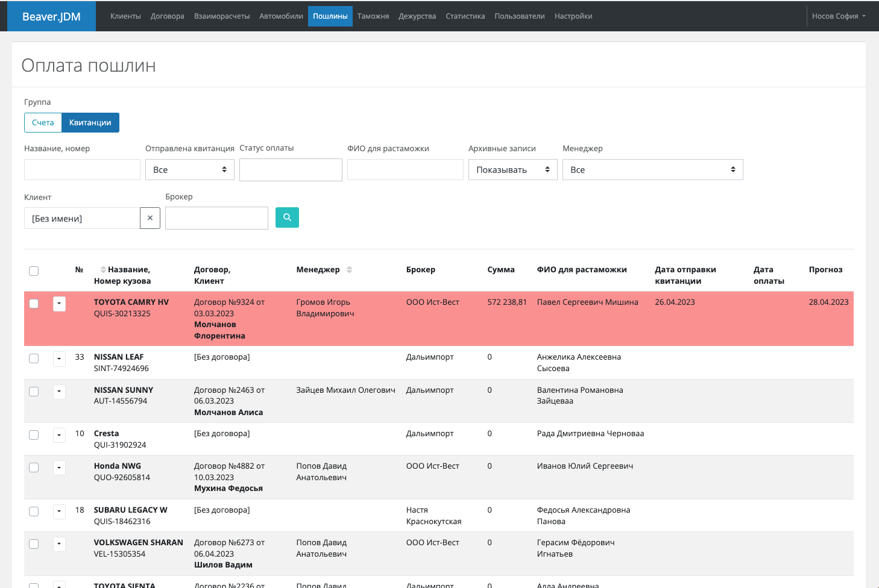Tick the select-all checkbox in table header
This screenshot has height=588, width=879.
34,271
